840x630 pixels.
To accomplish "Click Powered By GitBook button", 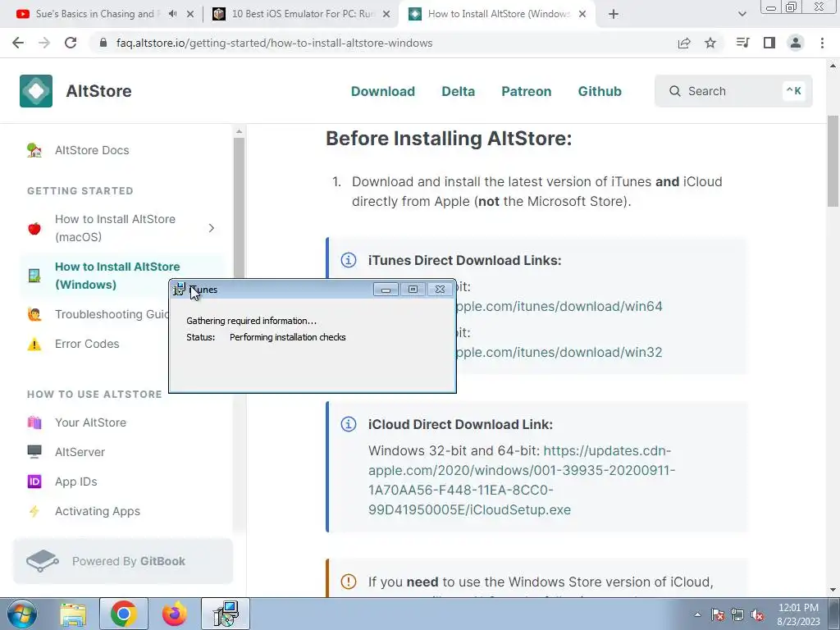I will point(123,561).
